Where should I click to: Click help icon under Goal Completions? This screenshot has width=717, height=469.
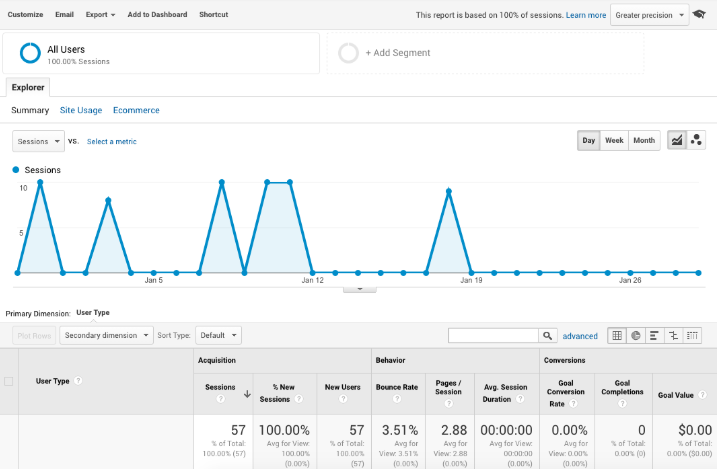(x=622, y=403)
